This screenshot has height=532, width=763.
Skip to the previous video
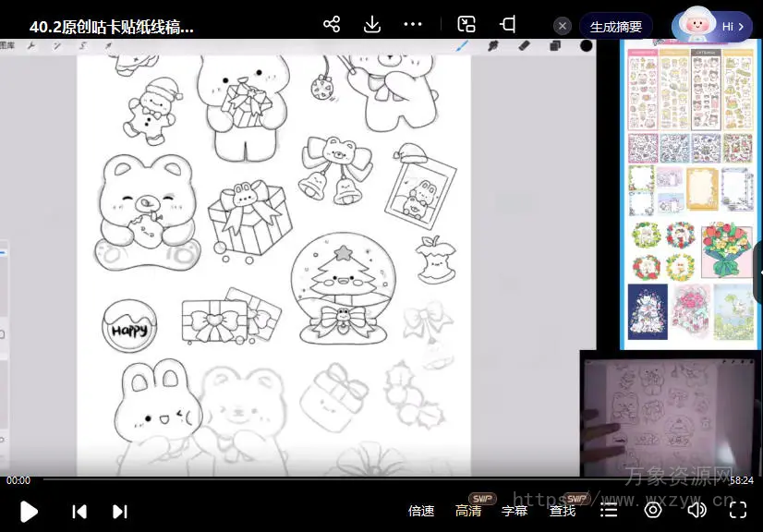[79, 511]
